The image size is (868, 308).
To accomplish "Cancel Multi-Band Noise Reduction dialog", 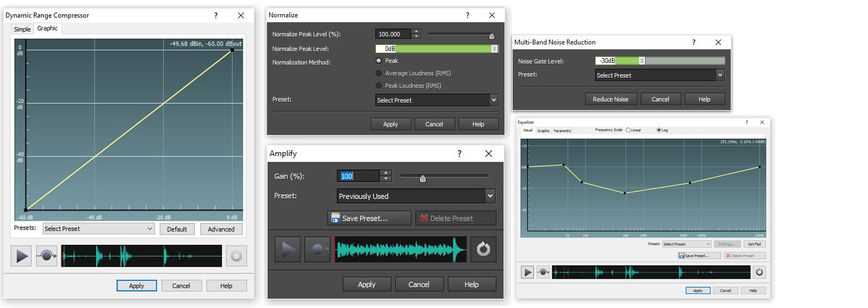I will [660, 99].
